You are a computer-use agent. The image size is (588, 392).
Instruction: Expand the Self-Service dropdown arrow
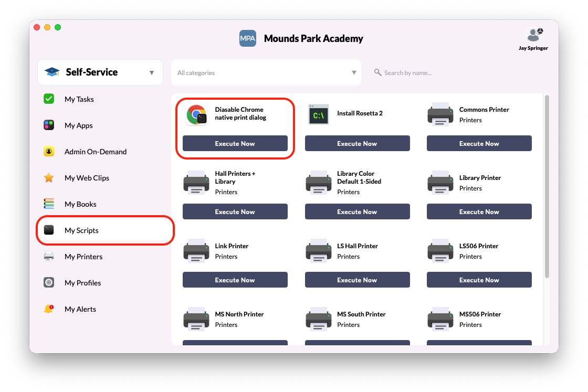pyautogui.click(x=152, y=73)
